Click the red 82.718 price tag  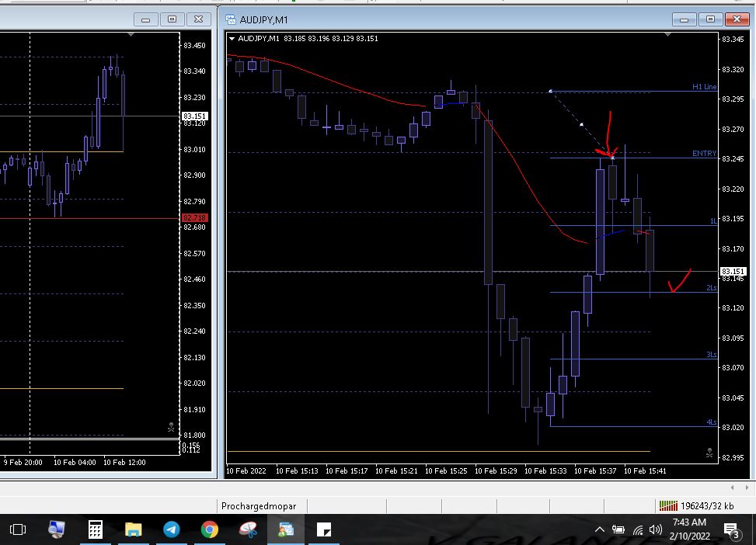[x=194, y=218]
